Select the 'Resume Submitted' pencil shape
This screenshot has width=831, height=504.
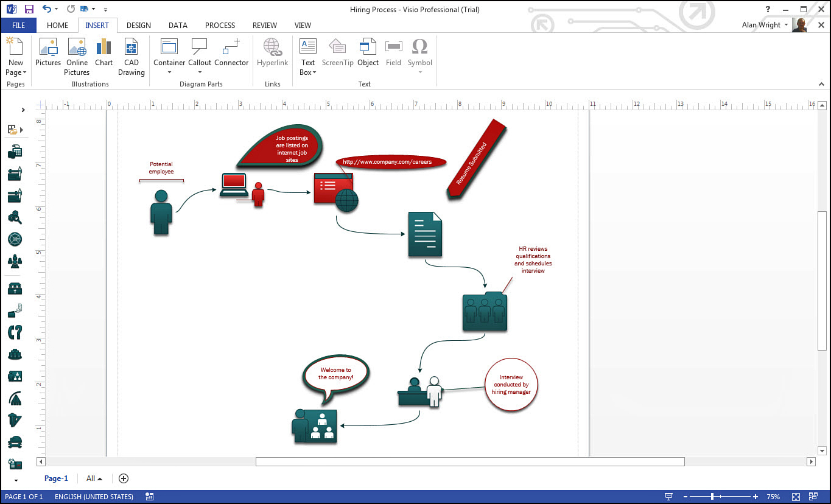tap(476, 159)
